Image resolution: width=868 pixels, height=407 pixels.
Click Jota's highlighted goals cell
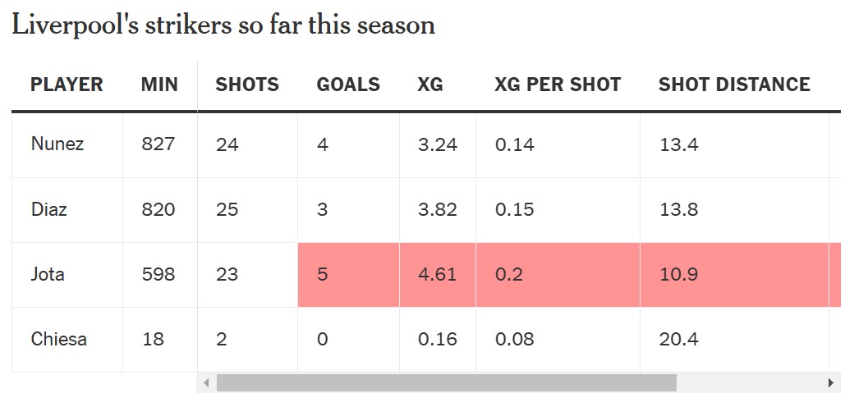[x=348, y=274]
